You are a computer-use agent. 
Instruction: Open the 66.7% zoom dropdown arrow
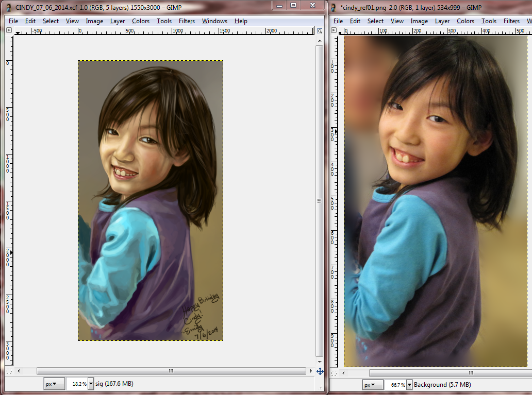(x=409, y=385)
